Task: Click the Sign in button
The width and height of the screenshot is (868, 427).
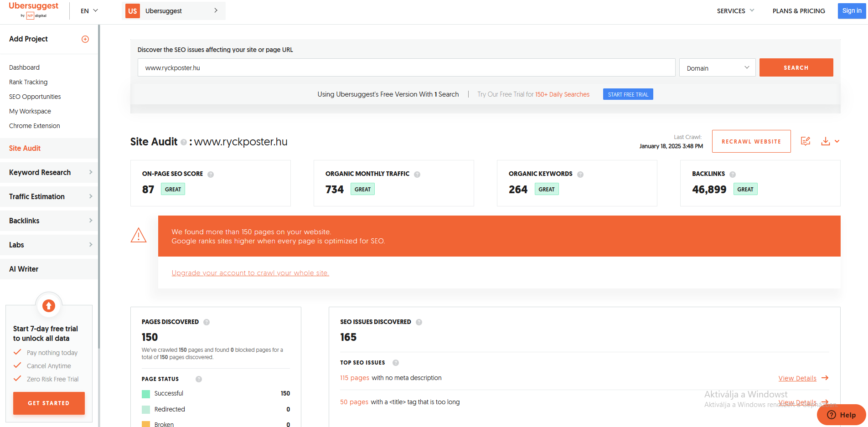Action: click(852, 11)
